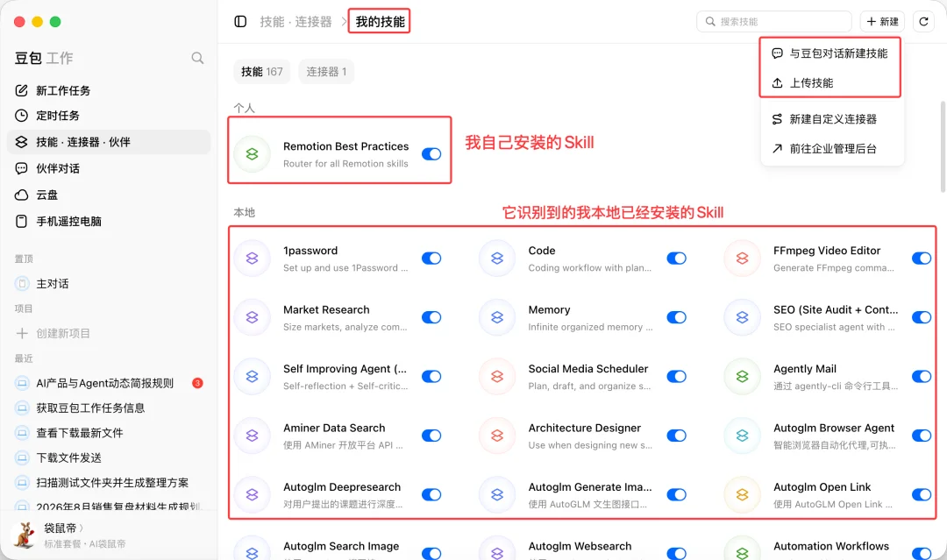Click the Aminer Data Search icon
The width and height of the screenshot is (947, 560).
pyautogui.click(x=253, y=436)
